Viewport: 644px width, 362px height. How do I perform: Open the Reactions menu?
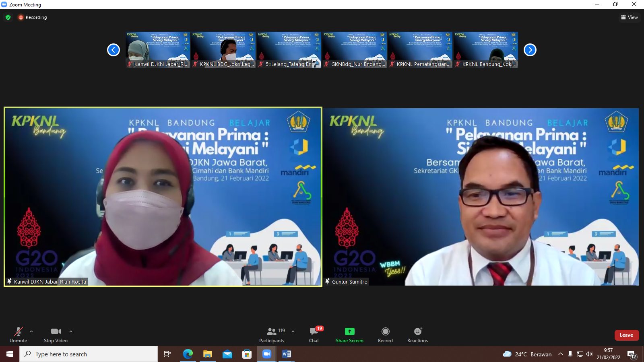417,334
